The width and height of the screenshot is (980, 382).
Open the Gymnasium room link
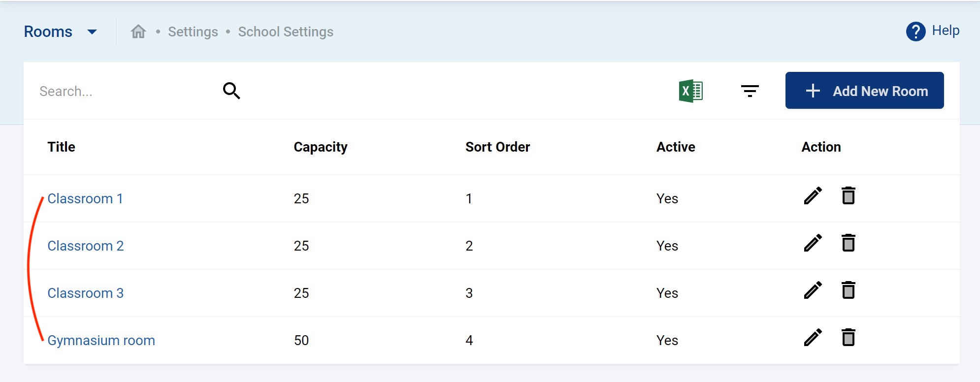[x=101, y=341]
